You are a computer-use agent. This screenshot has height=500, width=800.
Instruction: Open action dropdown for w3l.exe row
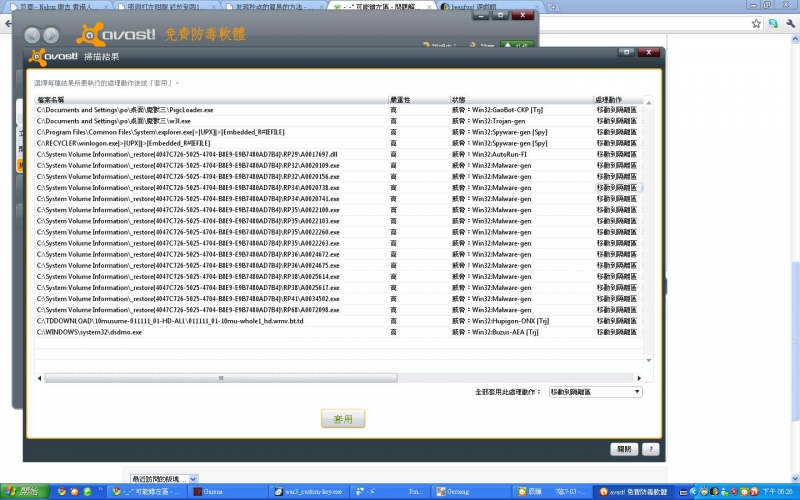click(617, 121)
